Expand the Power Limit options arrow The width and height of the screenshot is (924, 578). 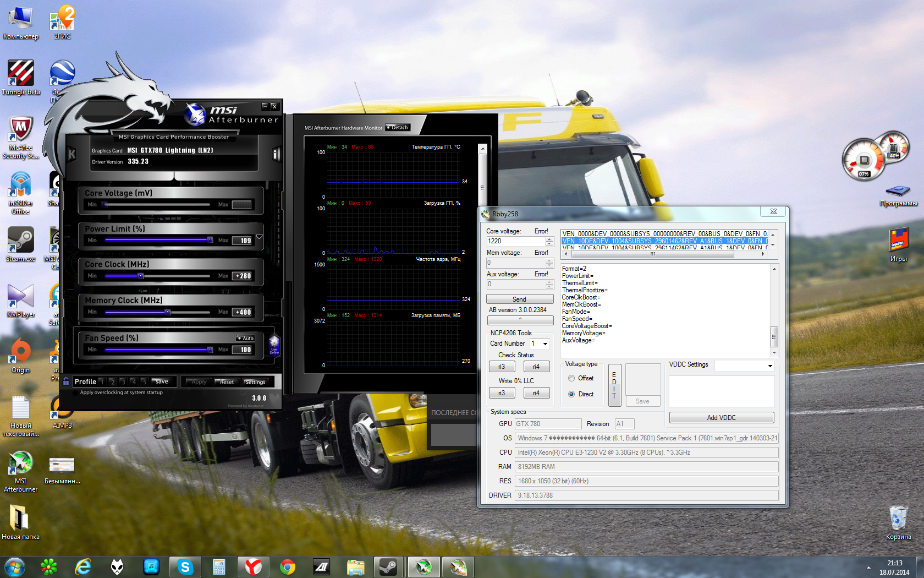259,237
